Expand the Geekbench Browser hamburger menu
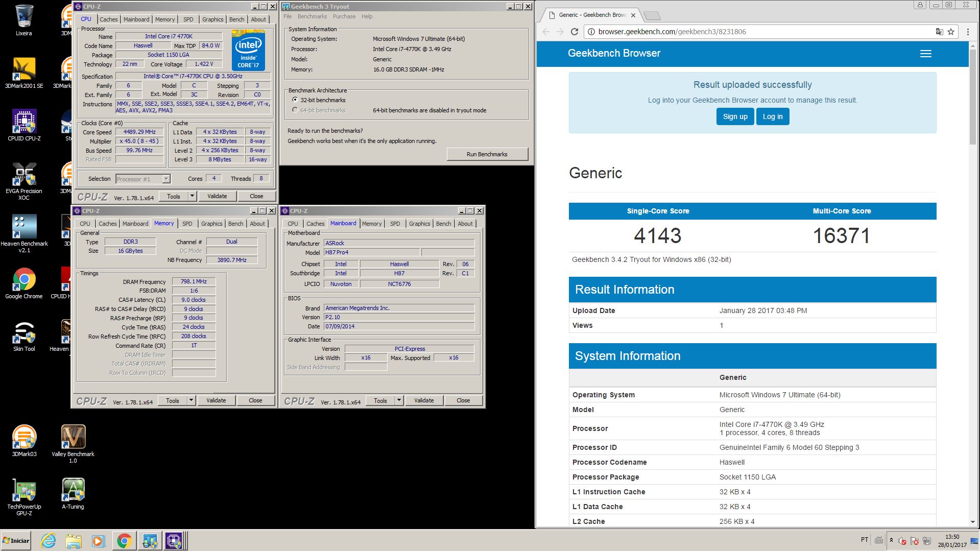The image size is (980, 551). click(x=925, y=54)
